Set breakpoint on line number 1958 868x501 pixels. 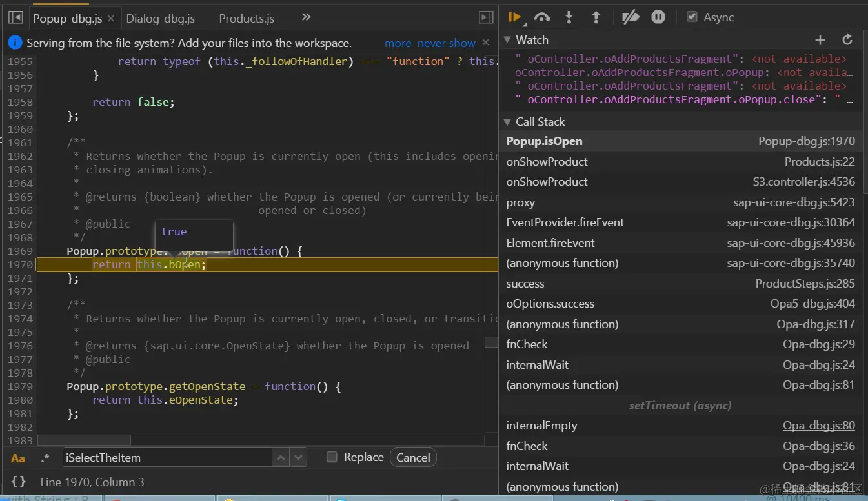click(20, 102)
